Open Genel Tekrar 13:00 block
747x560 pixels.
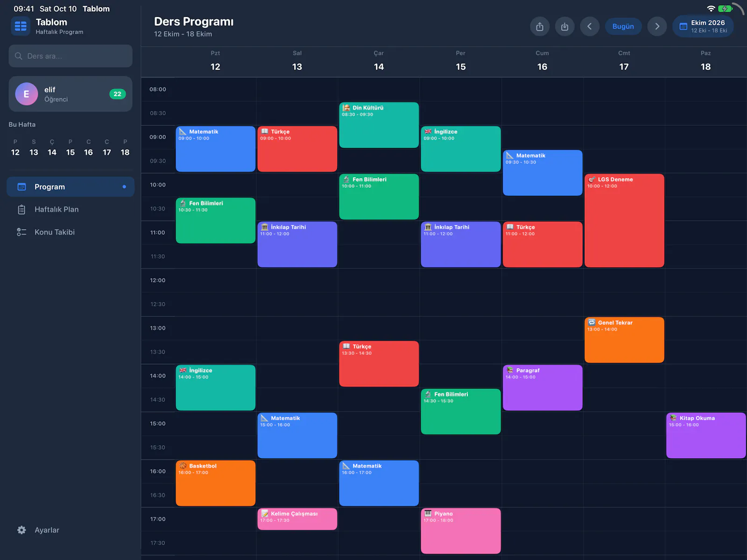coord(624,340)
